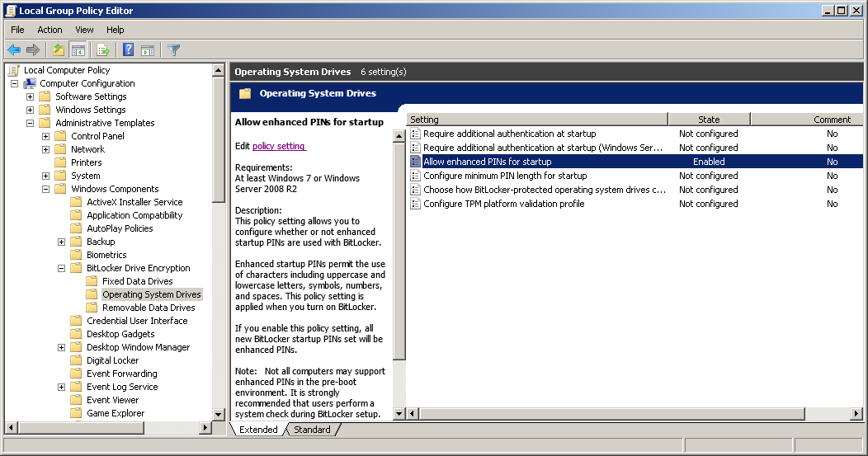The height and width of the screenshot is (456, 868).
Task: Open Help via the question mark icon
Action: pyautogui.click(x=128, y=49)
